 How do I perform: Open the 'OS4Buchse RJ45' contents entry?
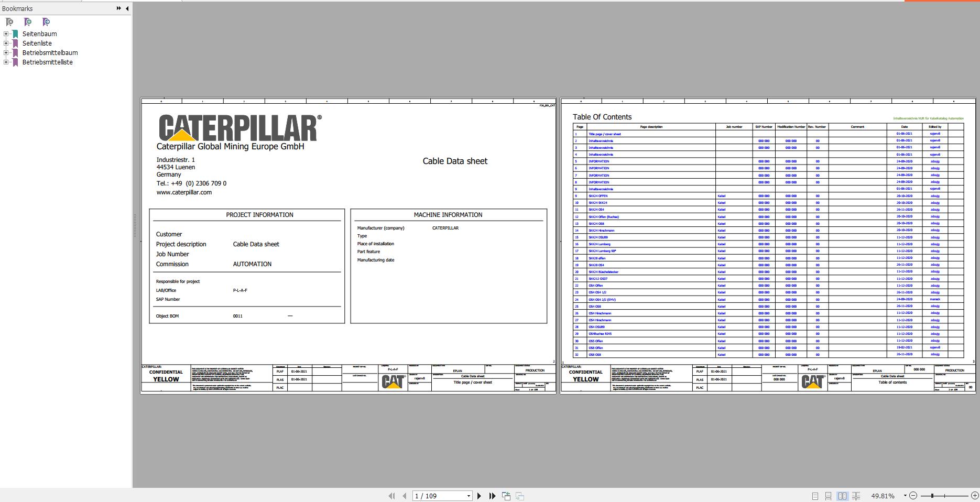coord(600,334)
